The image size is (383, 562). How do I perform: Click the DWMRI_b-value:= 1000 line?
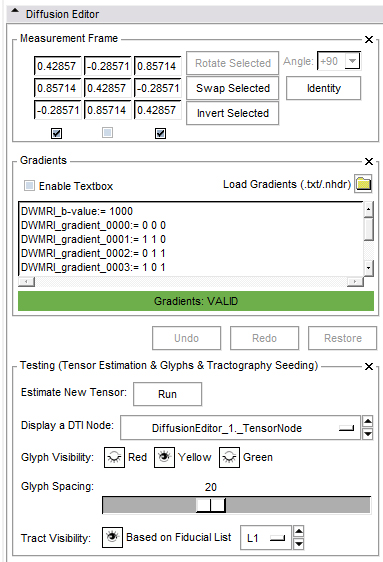77,211
